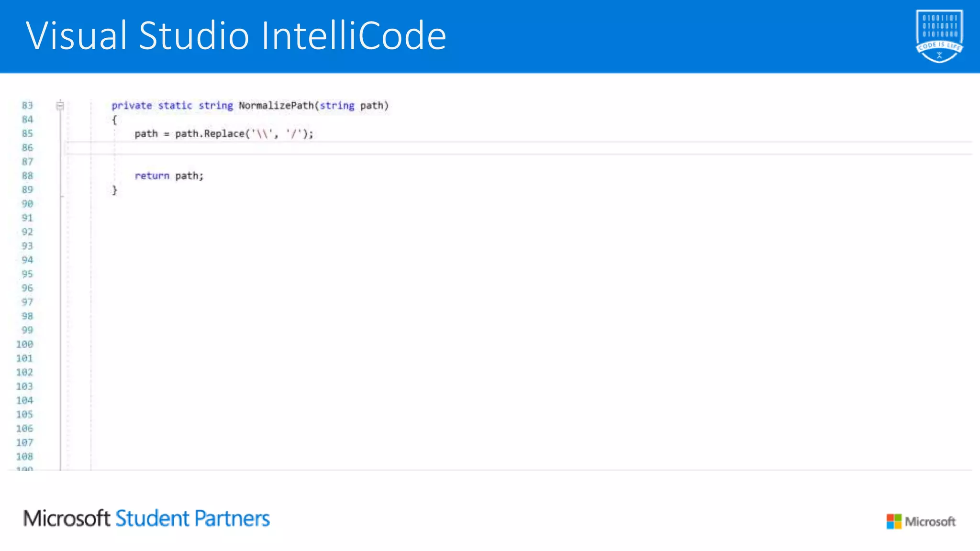Click the 'Visual Studio IntelliCode' title
980x551 pixels.
(x=236, y=35)
